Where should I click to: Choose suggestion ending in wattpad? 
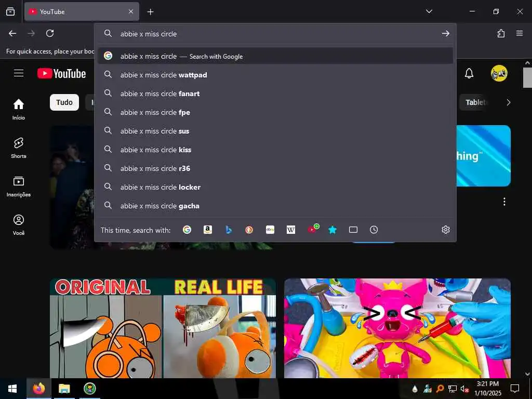point(275,75)
